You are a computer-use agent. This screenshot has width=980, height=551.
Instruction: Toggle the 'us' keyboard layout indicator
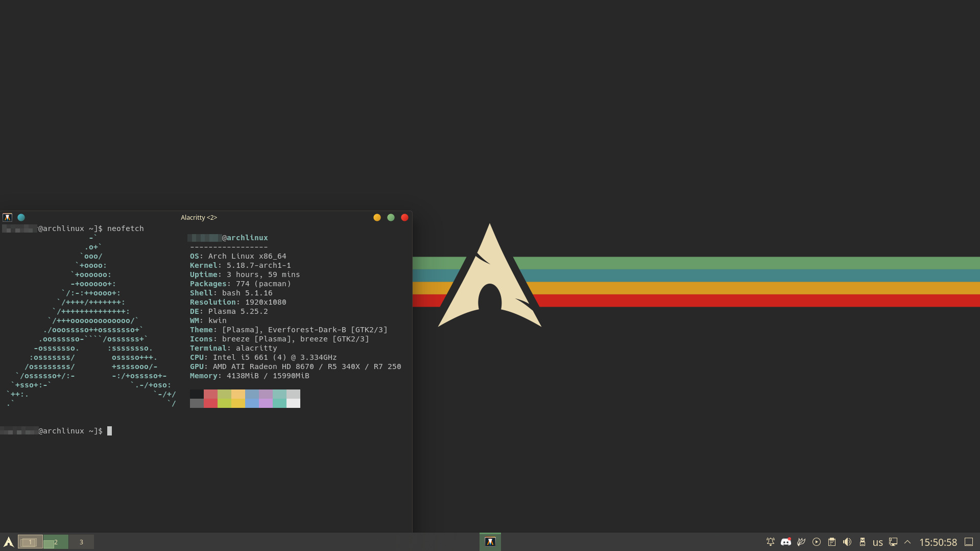coord(878,542)
